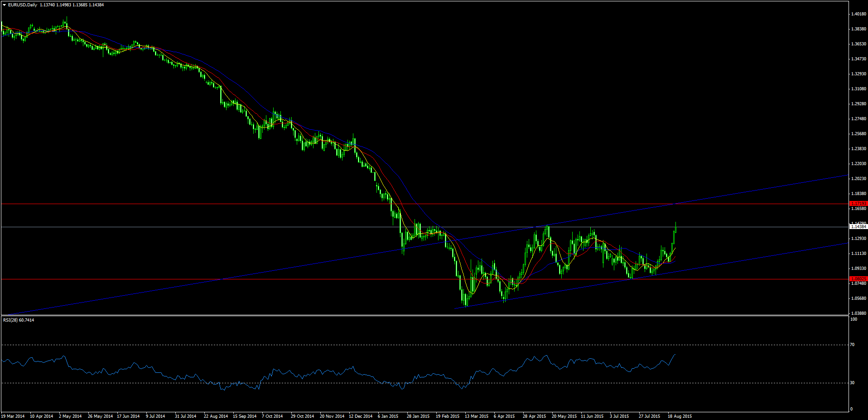The height and width of the screenshot is (420, 868).
Task: Click the 1.03880 price scale value
Action: click(859, 313)
